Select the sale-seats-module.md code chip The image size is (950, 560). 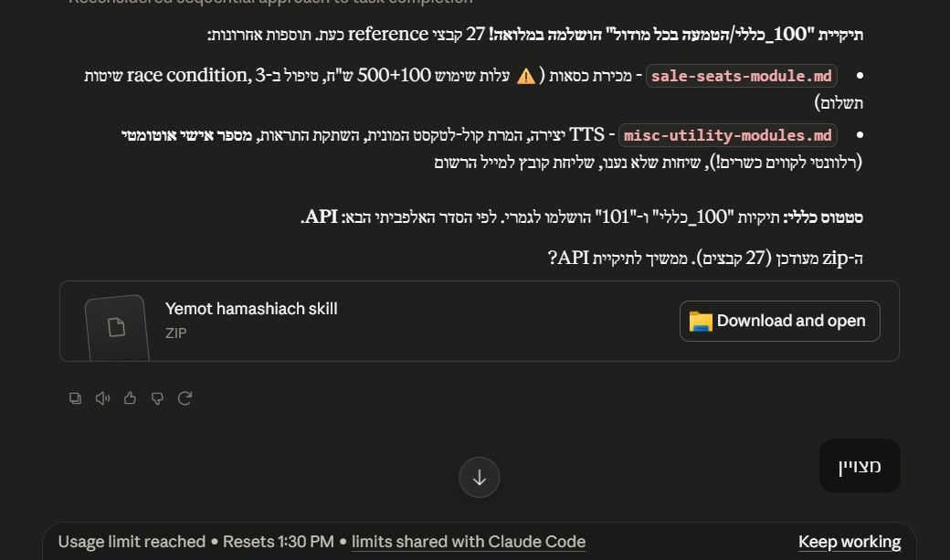coord(742,77)
